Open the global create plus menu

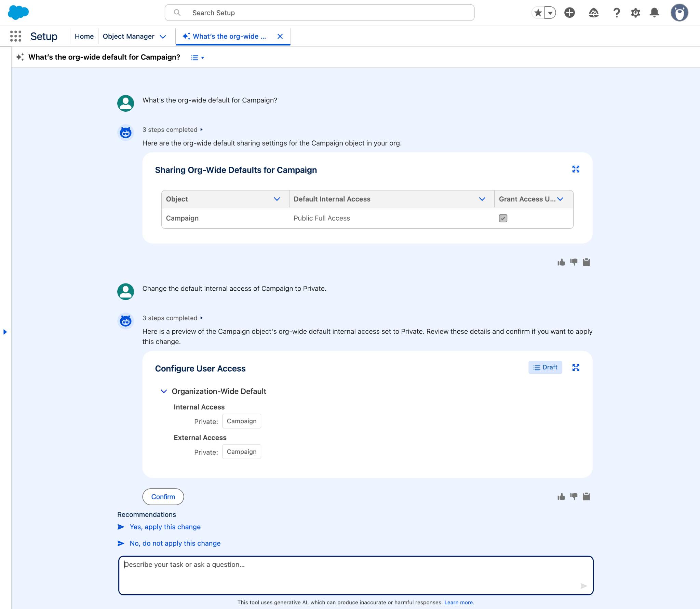coord(569,13)
